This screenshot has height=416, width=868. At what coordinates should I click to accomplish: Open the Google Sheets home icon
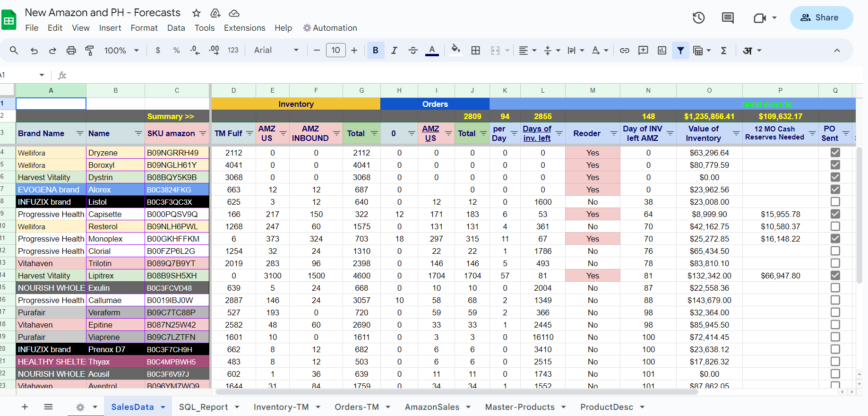point(9,20)
